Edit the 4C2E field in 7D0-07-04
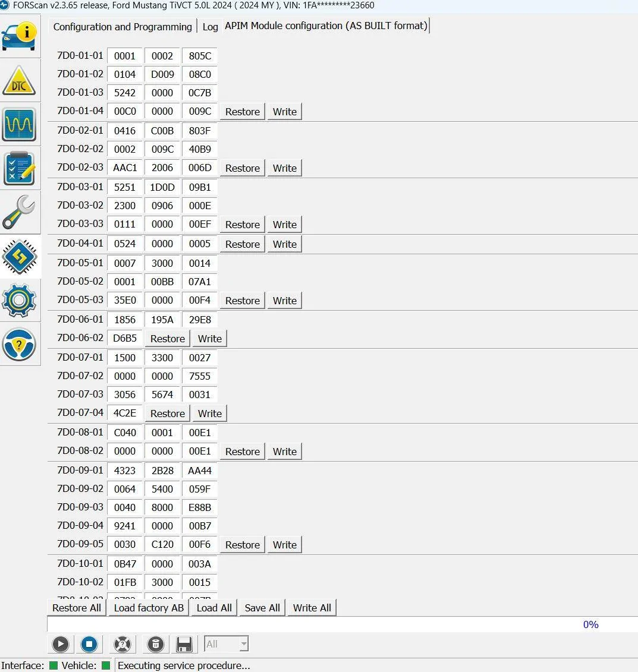This screenshot has width=638, height=672. [125, 413]
